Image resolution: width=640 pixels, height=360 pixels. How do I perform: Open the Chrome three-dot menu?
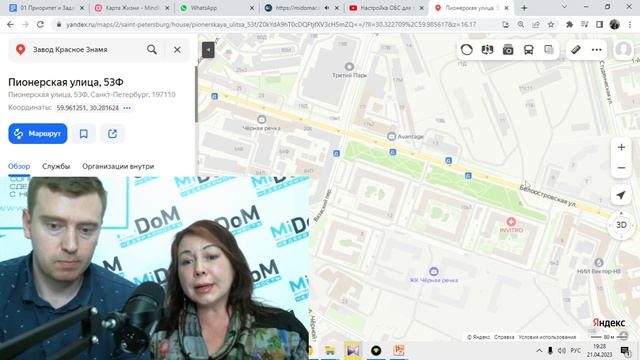(x=630, y=24)
